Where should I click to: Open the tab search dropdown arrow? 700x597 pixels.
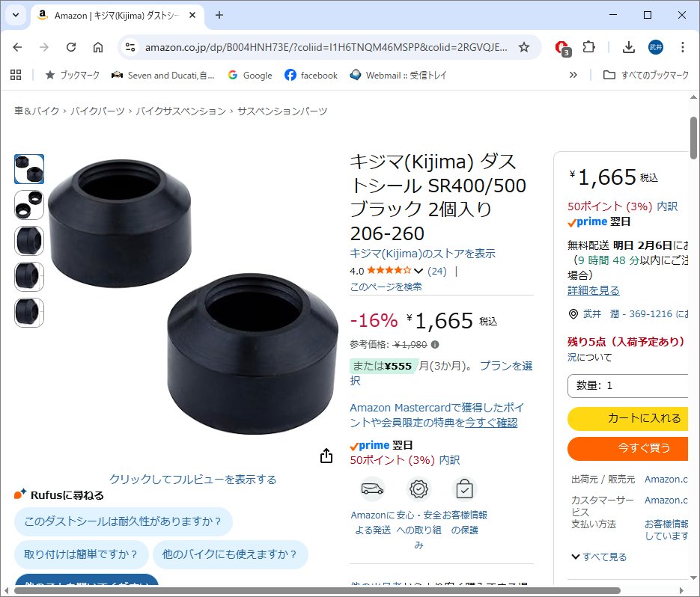coord(16,15)
